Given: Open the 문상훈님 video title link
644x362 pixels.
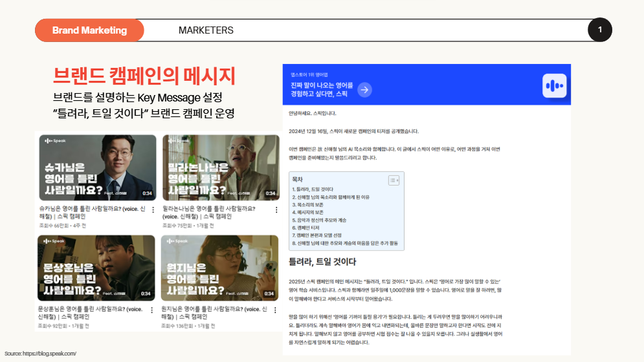Looking at the screenshot, I should 91,313.
